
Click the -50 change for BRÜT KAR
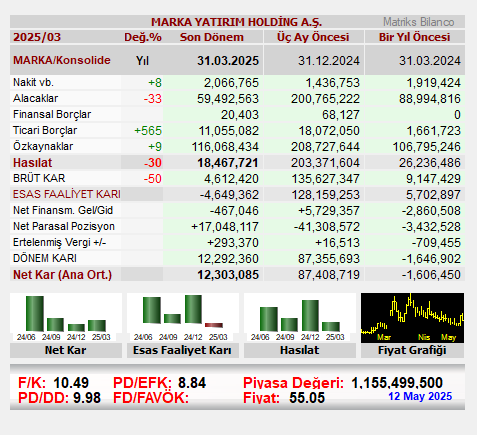point(153,179)
